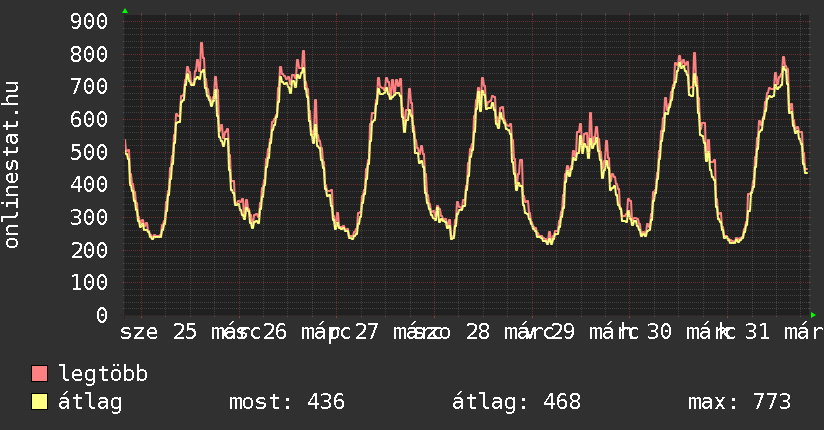Viewport: 824px width, 430px height.
Task: Click the yellow átlag legend swatch
Action: pyautogui.click(x=40, y=402)
